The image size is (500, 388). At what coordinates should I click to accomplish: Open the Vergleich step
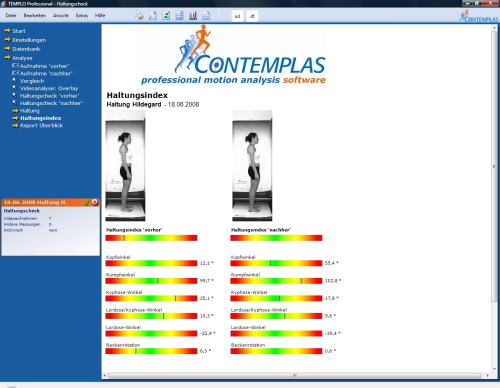click(x=32, y=81)
